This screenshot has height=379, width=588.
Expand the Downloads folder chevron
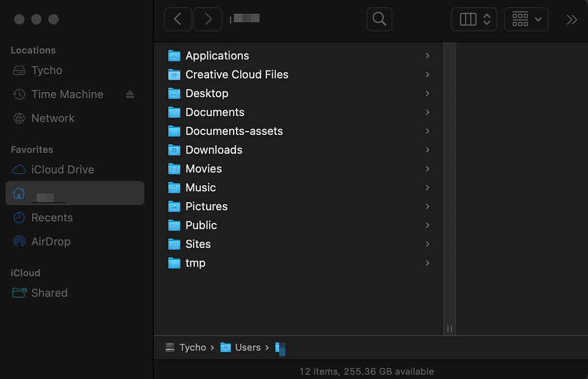click(427, 150)
